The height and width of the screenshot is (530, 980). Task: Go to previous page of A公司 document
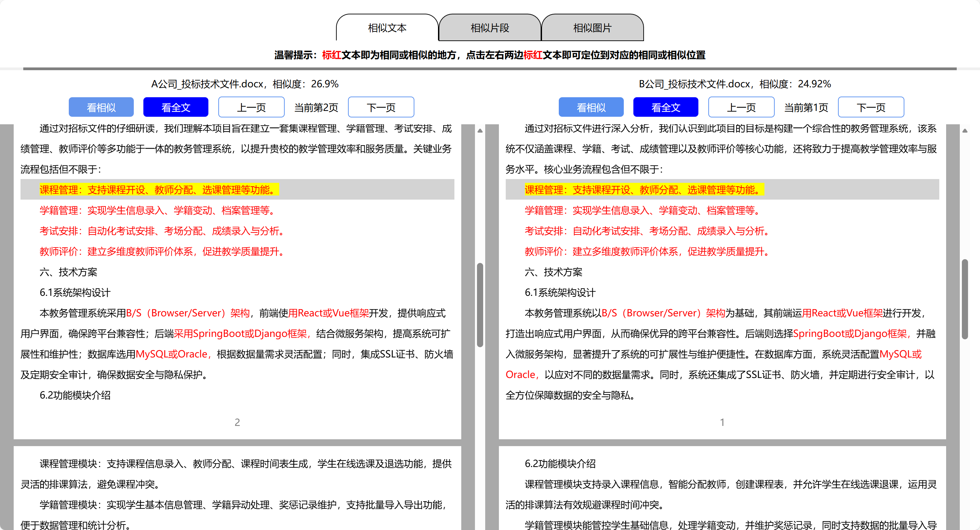point(251,108)
